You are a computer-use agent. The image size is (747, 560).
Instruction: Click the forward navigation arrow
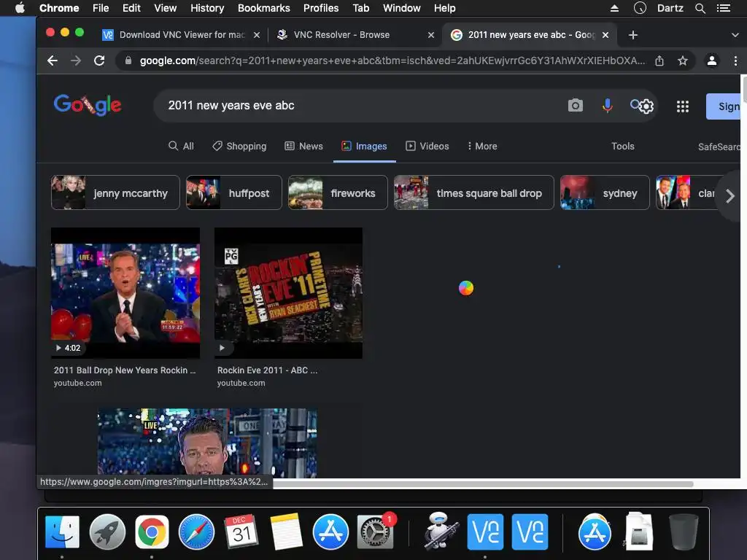point(76,61)
